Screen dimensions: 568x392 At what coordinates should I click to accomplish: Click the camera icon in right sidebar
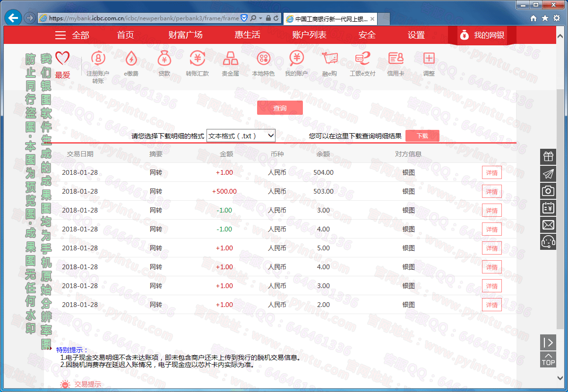click(x=548, y=190)
